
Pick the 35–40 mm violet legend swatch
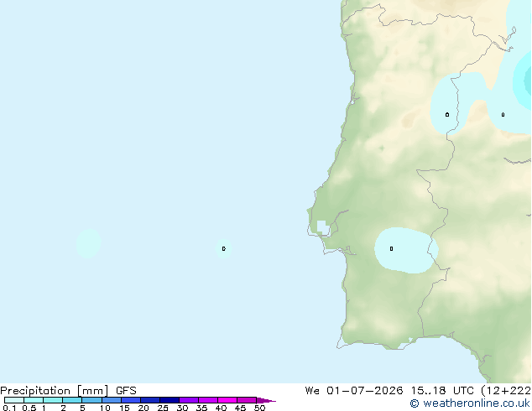[208, 400]
